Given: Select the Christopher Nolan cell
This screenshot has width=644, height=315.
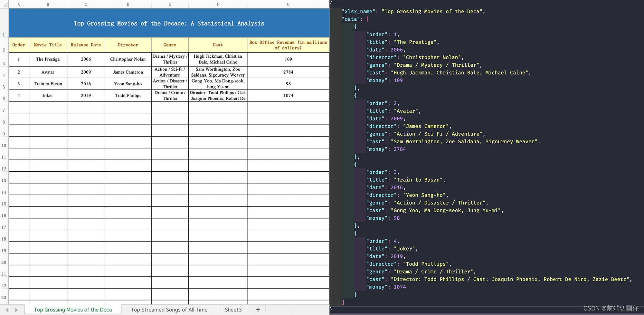Looking at the screenshot, I should [x=128, y=59].
